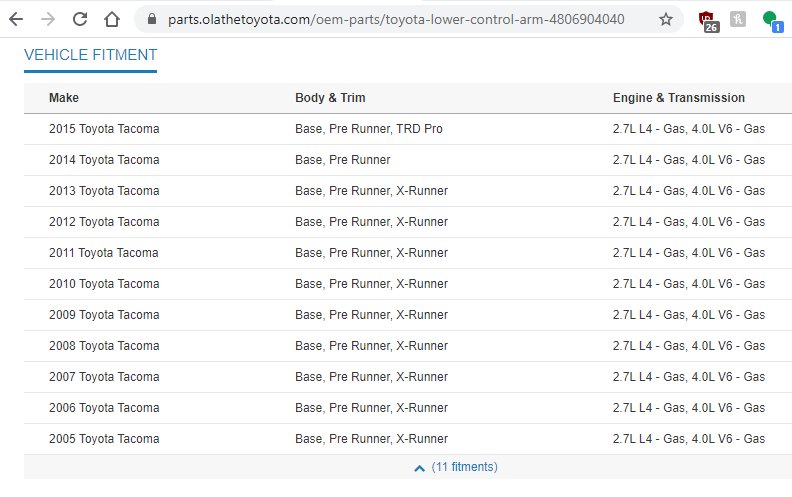This screenshot has height=497, width=792.
Task: Select the 2012 Toyota Tacoma cell
Action: click(x=104, y=222)
